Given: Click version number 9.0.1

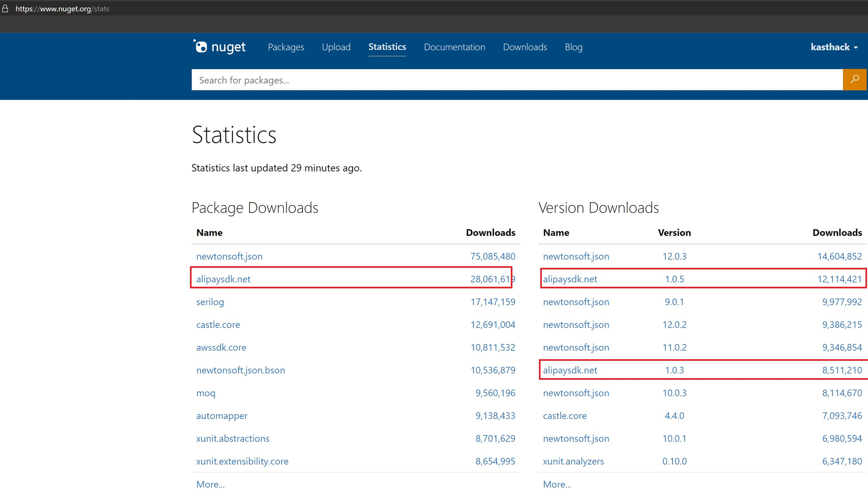Looking at the screenshot, I should (674, 302).
